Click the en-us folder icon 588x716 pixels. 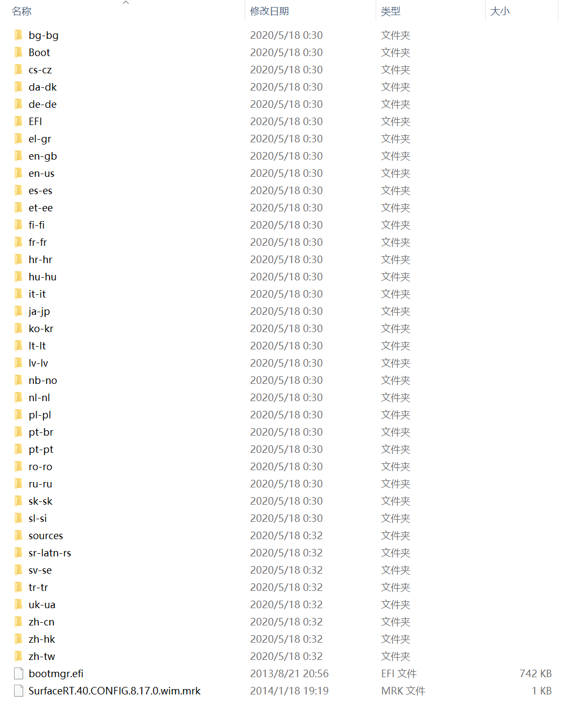pos(19,173)
